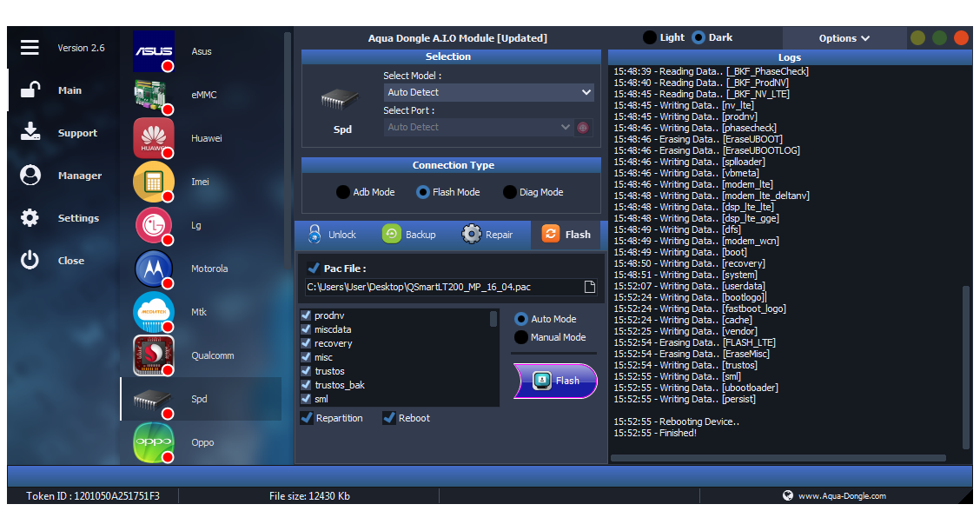Click the Token ID text in status bar

(92, 496)
